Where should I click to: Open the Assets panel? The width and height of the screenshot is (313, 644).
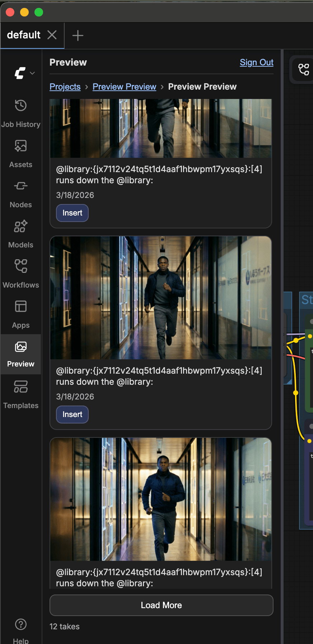pyautogui.click(x=21, y=154)
